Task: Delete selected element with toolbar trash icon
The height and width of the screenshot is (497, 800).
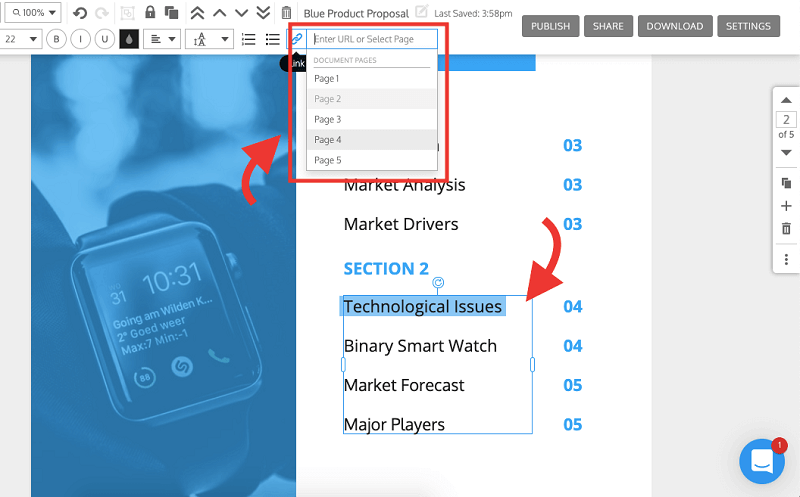Action: point(286,13)
